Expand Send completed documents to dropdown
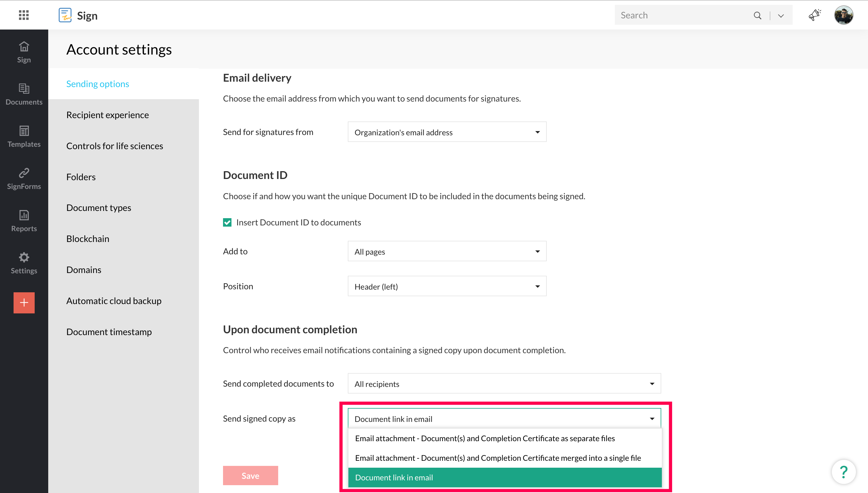This screenshot has width=868, height=493. [x=504, y=384]
